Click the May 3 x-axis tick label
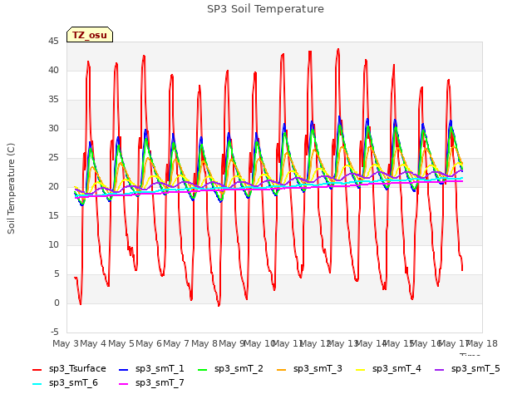This screenshot has width=532, height=399. (x=66, y=343)
